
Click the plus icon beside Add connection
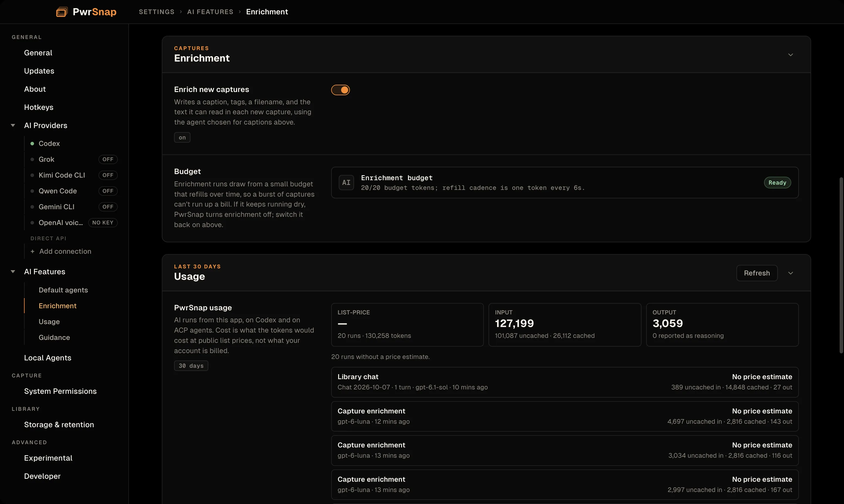click(x=32, y=251)
